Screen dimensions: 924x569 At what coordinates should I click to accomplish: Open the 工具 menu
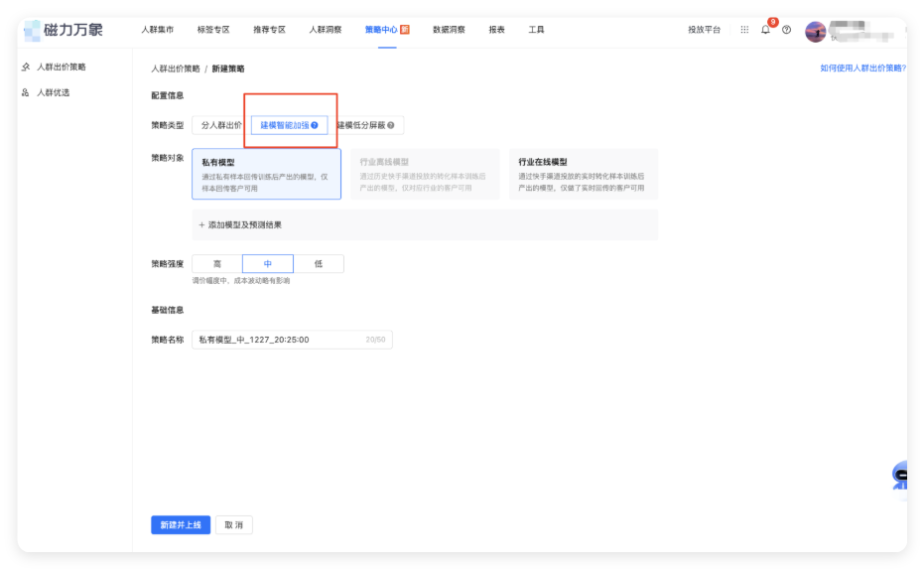coord(536,30)
